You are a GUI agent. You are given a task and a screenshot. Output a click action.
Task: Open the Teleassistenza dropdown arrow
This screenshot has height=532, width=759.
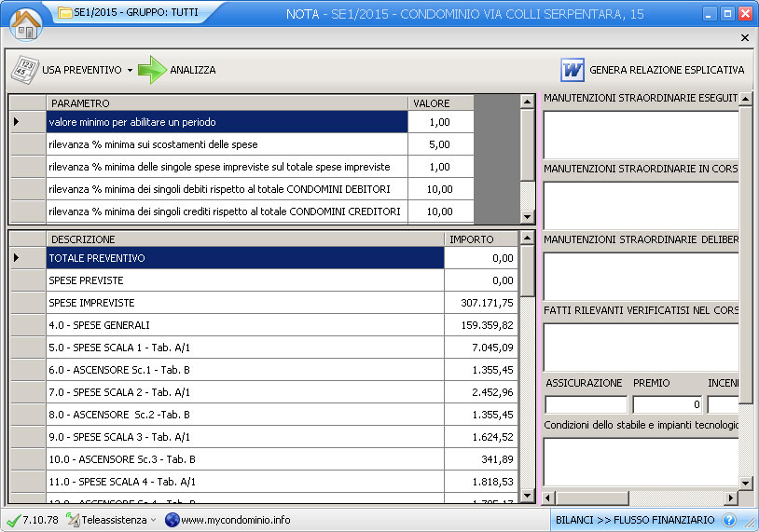153,520
